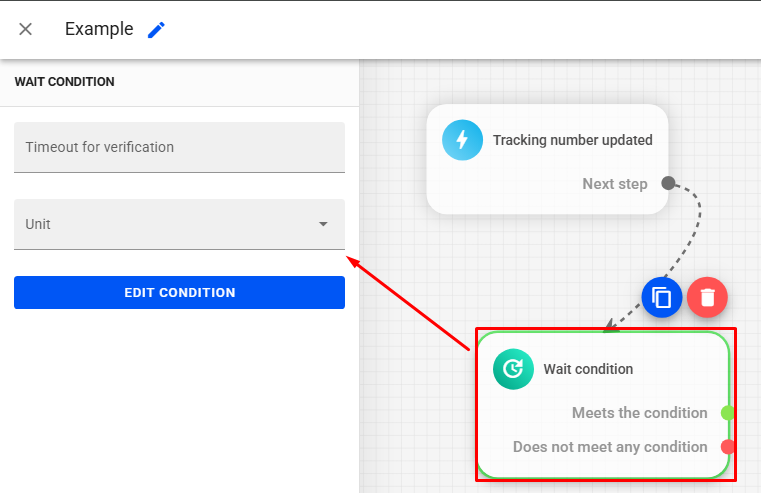Viewport: 761px width, 493px height.
Task: Select the Wait condition node label
Action: pyautogui.click(x=588, y=369)
